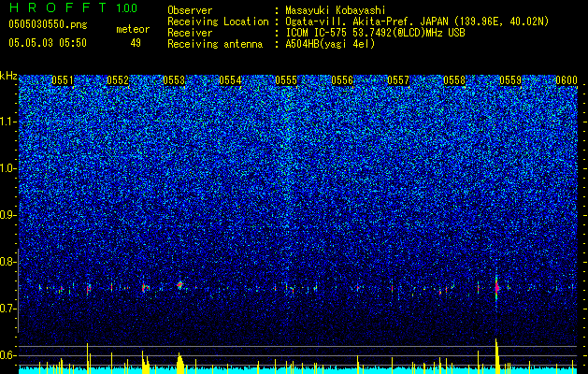Click time marker 0556

pos(342,80)
